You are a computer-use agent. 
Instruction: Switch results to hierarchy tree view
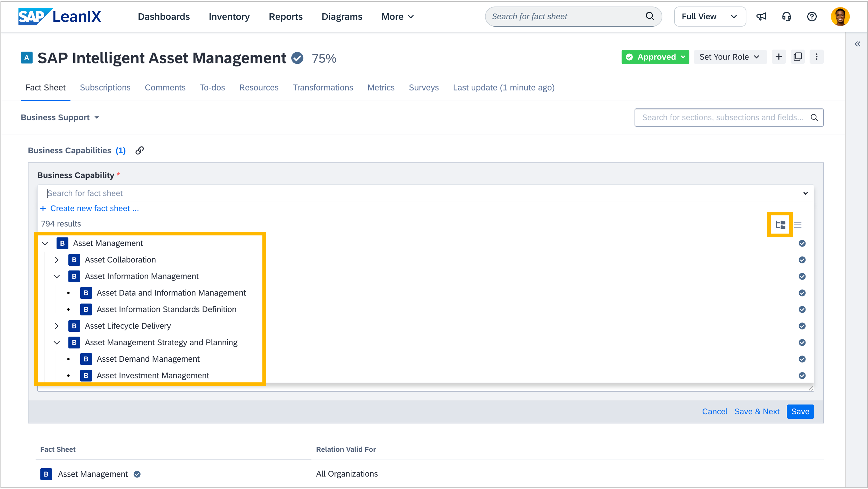pyautogui.click(x=780, y=225)
